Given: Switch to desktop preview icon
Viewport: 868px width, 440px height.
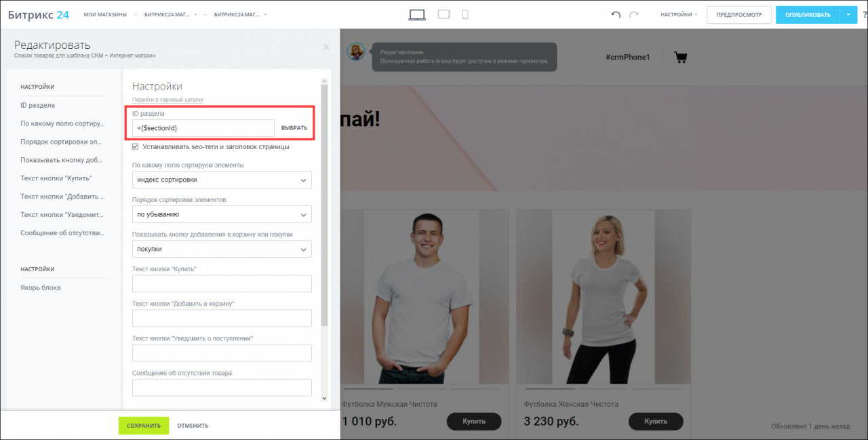Looking at the screenshot, I should pos(417,14).
